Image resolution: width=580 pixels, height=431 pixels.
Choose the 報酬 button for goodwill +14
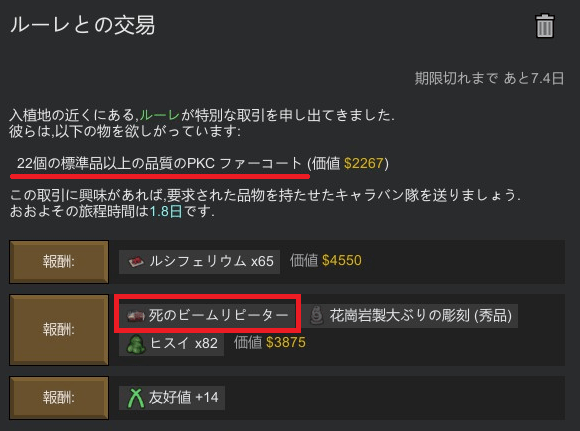(x=59, y=398)
